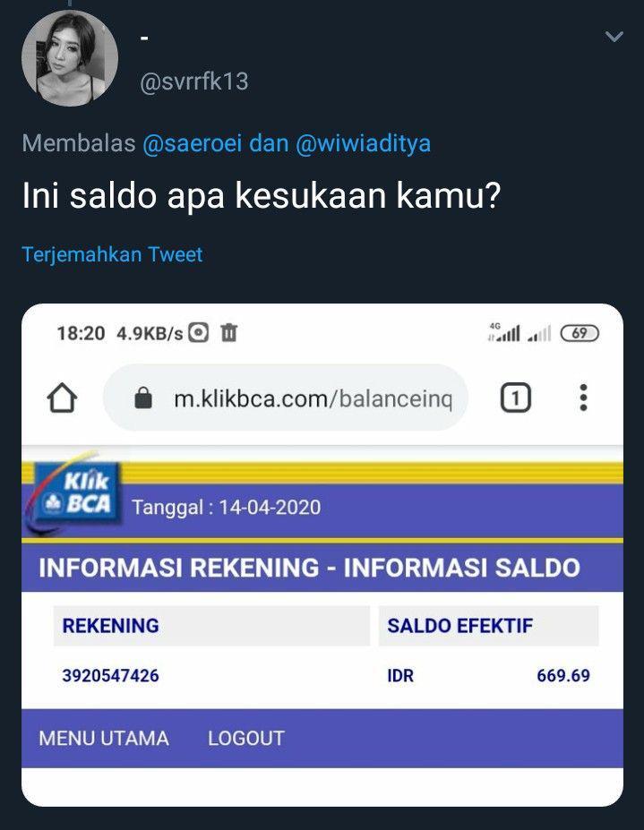
Task: Tap the screen recorder status icon
Action: (199, 333)
